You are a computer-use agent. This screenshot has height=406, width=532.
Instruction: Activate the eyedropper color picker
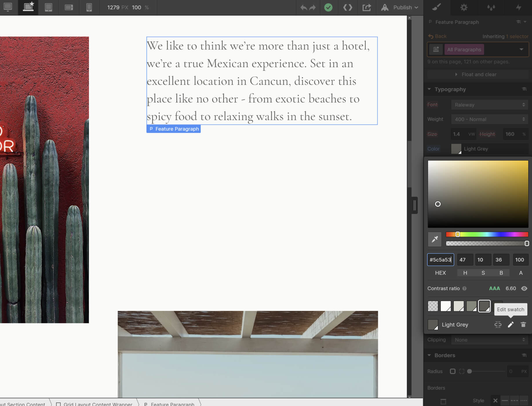pyautogui.click(x=435, y=239)
